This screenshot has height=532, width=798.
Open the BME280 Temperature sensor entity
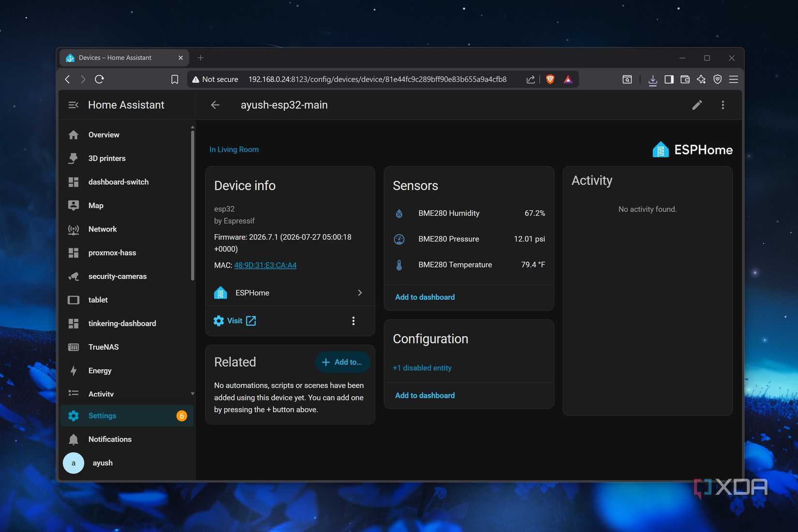tap(469, 265)
